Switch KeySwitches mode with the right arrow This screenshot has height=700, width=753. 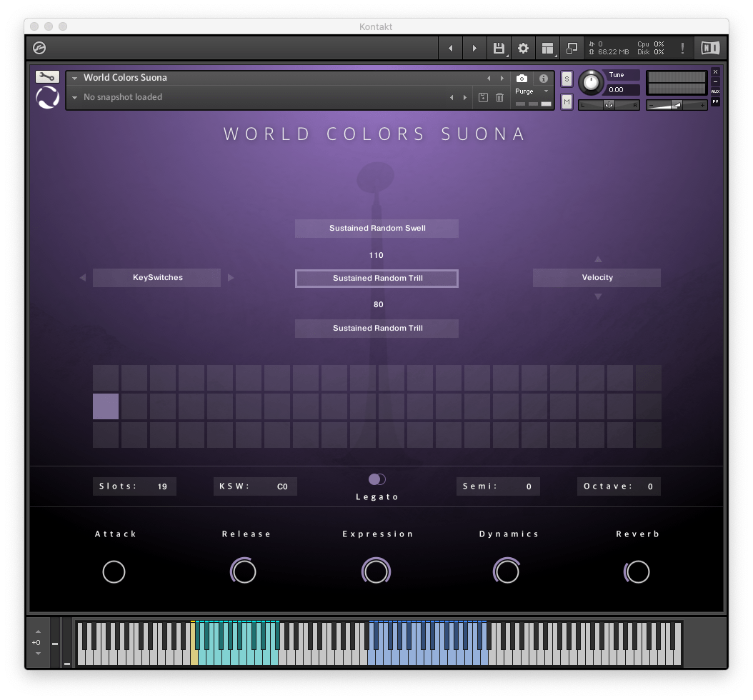point(231,278)
